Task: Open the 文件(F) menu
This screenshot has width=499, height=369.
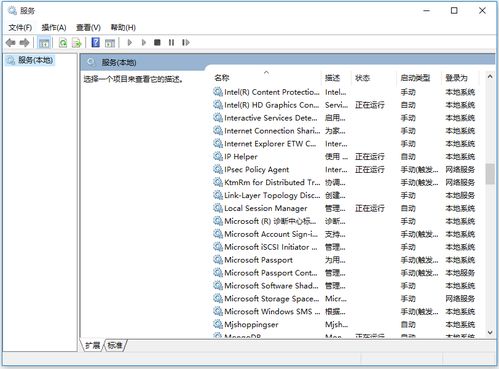Action: (x=20, y=27)
